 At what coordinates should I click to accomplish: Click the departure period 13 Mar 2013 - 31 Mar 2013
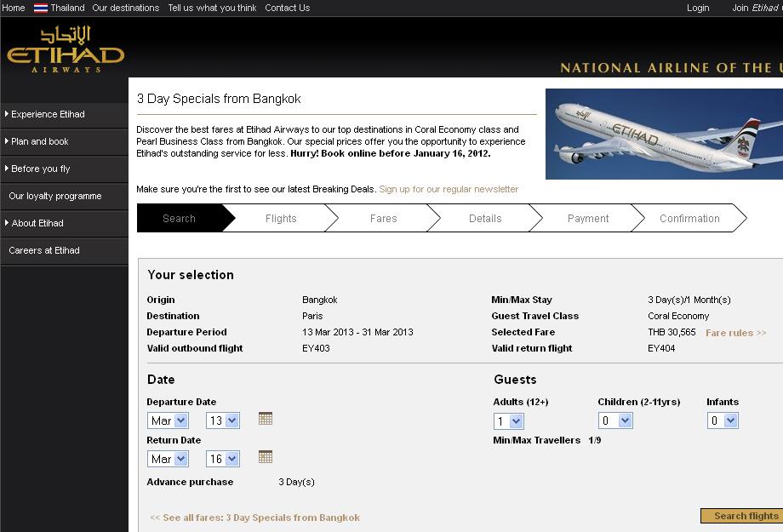click(357, 332)
